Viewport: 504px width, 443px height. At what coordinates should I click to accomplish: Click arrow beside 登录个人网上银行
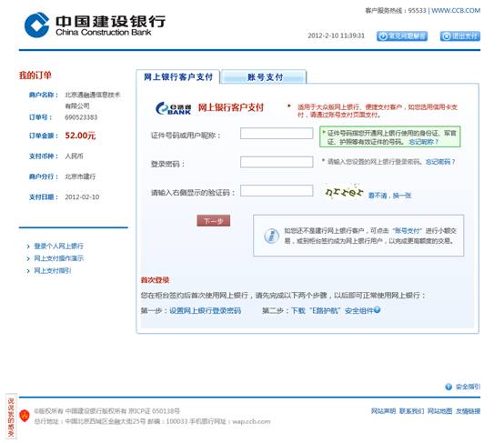28,247
